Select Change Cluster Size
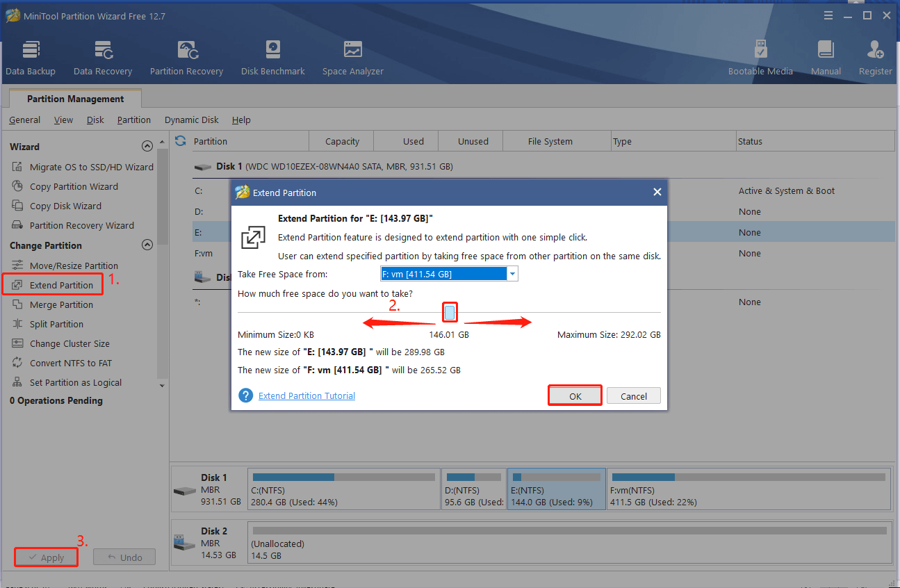The image size is (900, 588). click(x=61, y=343)
